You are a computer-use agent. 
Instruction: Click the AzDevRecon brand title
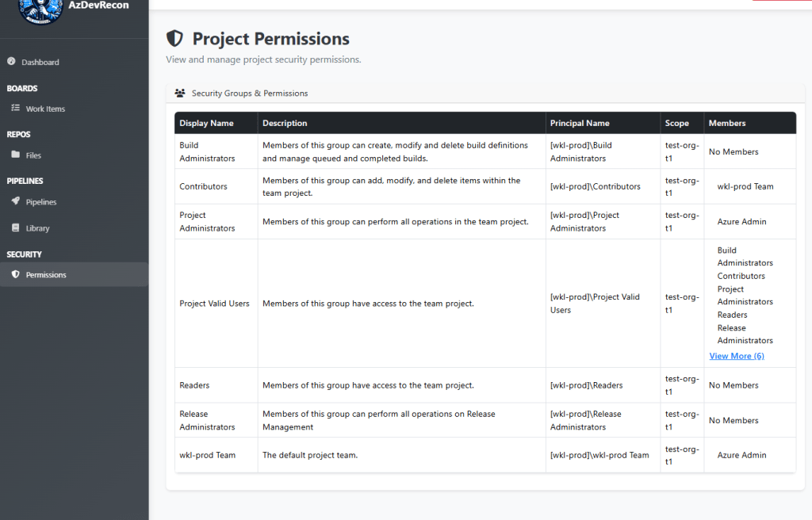98,6
